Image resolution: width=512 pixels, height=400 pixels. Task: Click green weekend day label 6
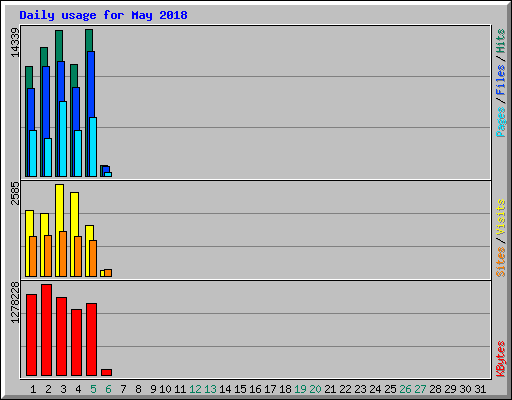108,389
